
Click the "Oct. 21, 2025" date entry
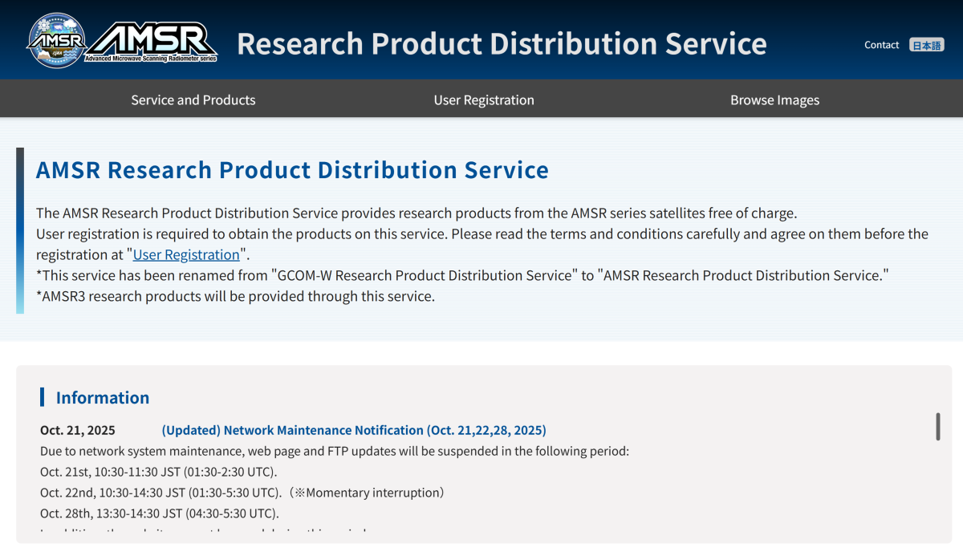(x=78, y=430)
